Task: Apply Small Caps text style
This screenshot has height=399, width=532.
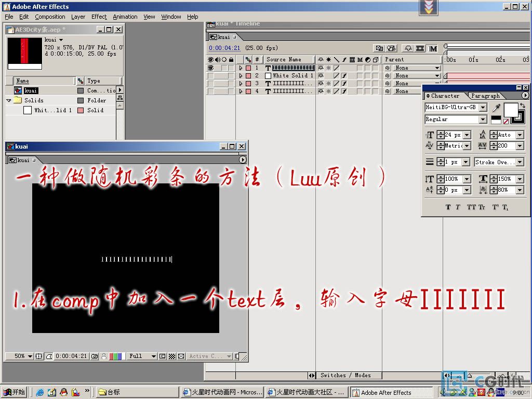Action: point(482,207)
